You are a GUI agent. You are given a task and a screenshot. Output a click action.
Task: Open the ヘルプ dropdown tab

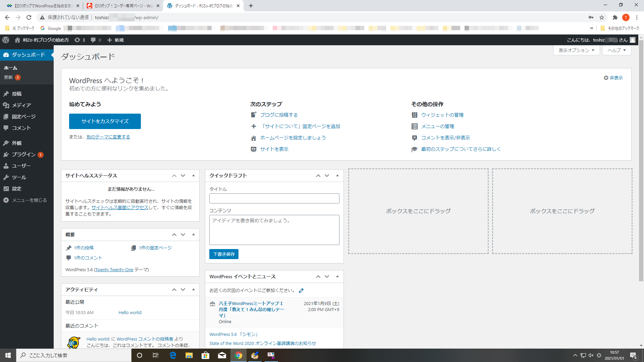coord(616,50)
